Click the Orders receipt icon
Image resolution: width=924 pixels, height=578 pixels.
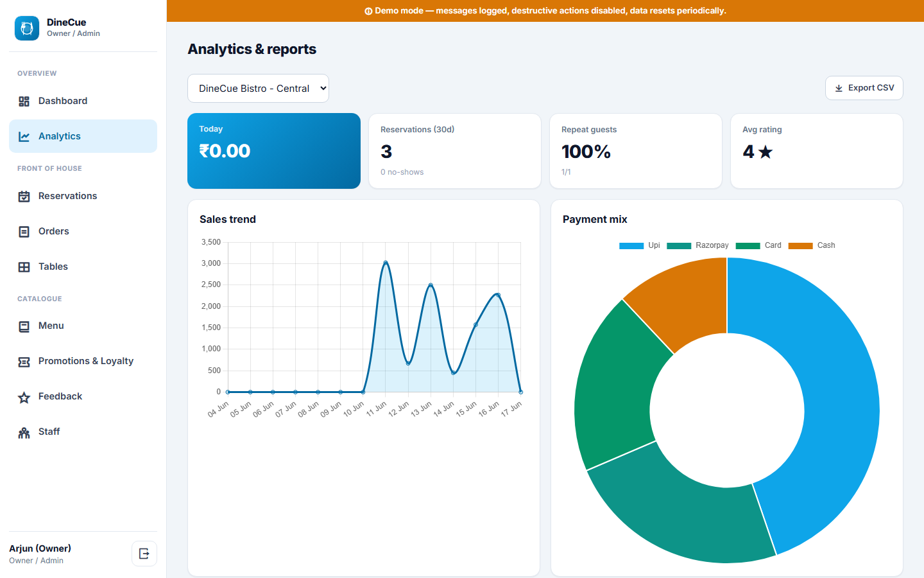(24, 232)
